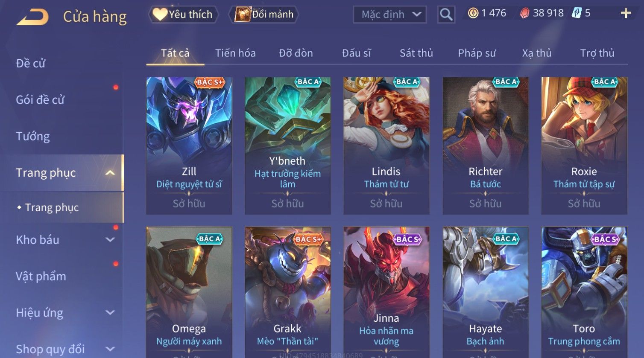Select the Tiến hóa tab
This screenshot has width=644, height=358.
[x=235, y=53]
